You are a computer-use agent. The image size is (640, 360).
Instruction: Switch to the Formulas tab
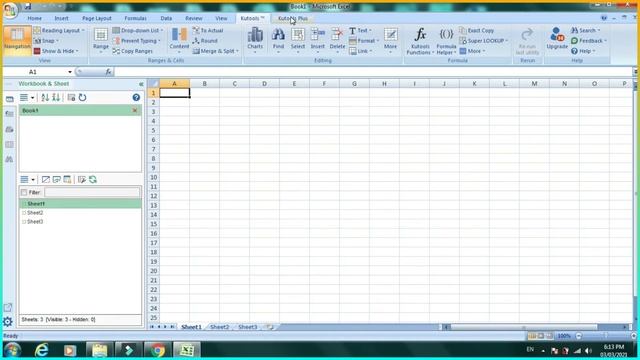point(136,18)
